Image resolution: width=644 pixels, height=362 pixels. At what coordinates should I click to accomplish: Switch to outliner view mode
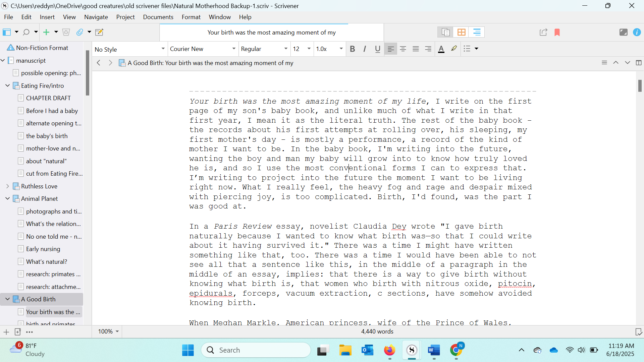(x=477, y=32)
